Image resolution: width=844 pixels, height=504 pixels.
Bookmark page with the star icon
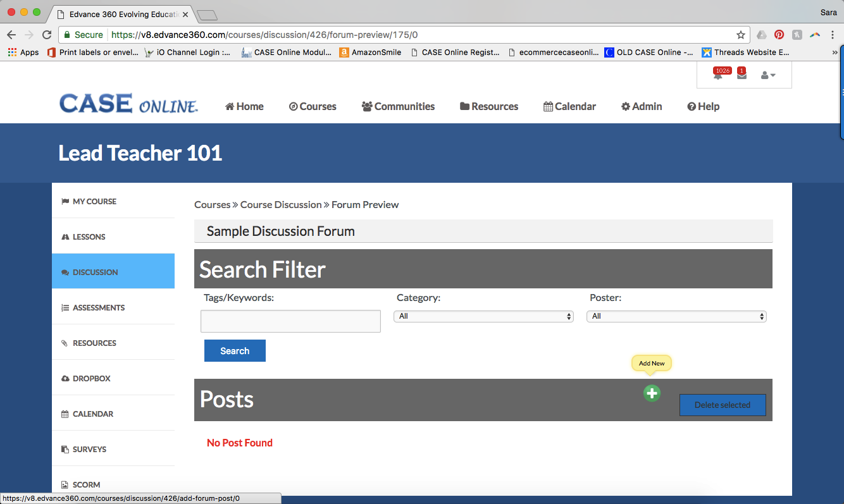pyautogui.click(x=740, y=35)
